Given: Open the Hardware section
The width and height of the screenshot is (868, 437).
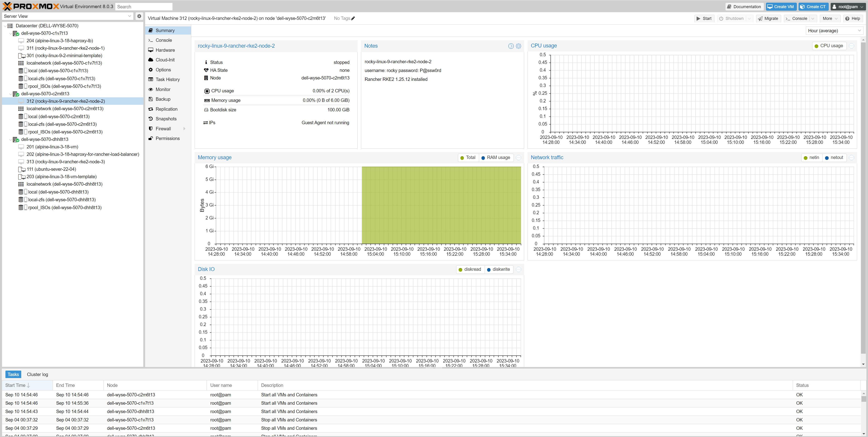Looking at the screenshot, I should (165, 50).
